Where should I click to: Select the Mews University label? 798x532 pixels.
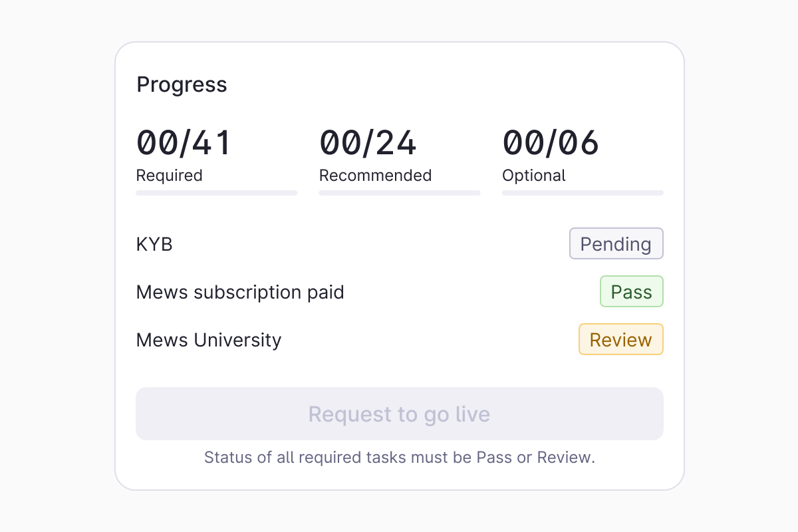[209, 340]
